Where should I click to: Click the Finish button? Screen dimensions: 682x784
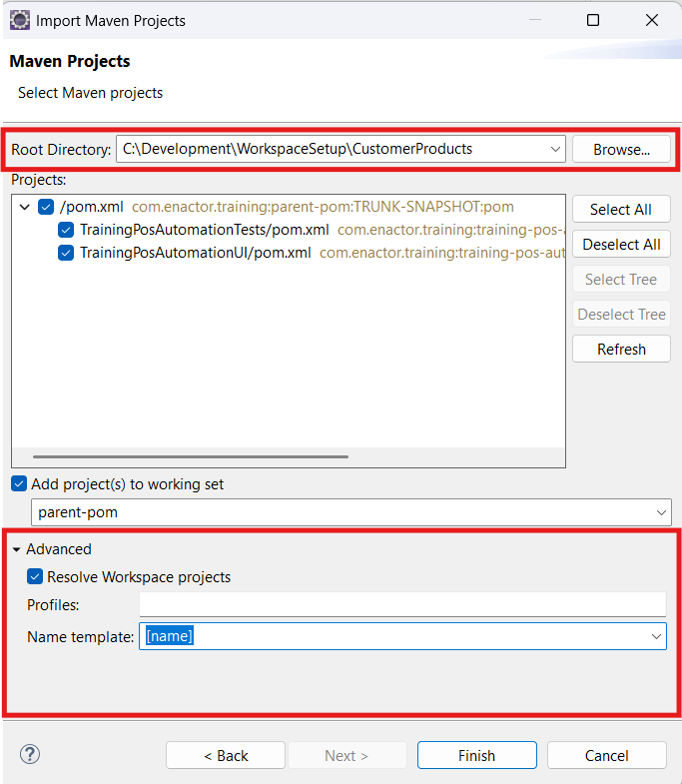click(x=477, y=755)
